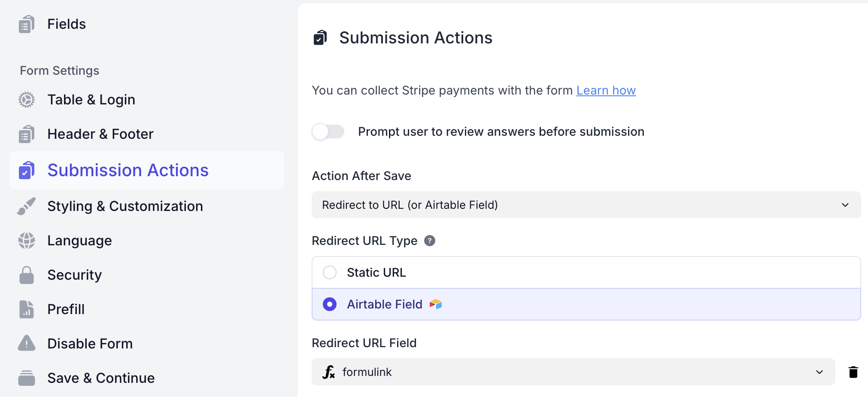868x397 pixels.
Task: Click the Airtable logo icon in radio option
Action: 436,304
